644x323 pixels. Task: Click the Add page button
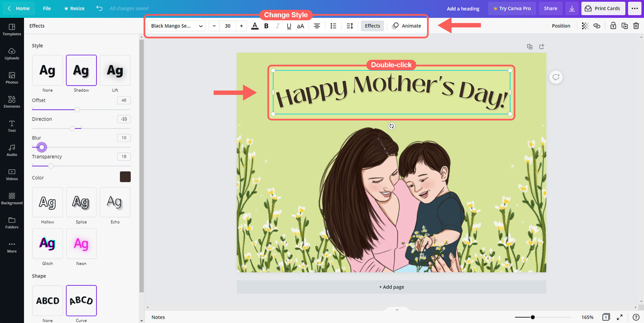pyautogui.click(x=391, y=287)
